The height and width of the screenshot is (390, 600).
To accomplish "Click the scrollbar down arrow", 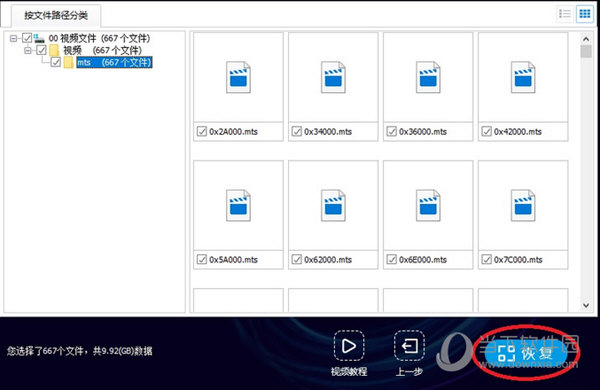I will point(585,305).
